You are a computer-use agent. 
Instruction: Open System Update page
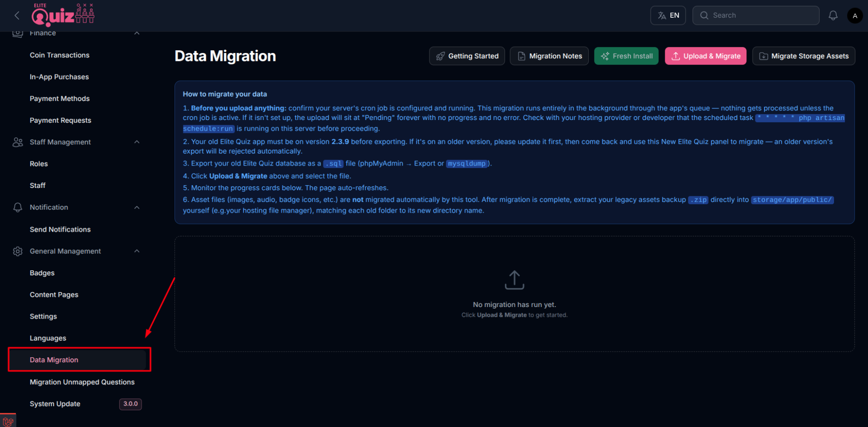pos(55,404)
